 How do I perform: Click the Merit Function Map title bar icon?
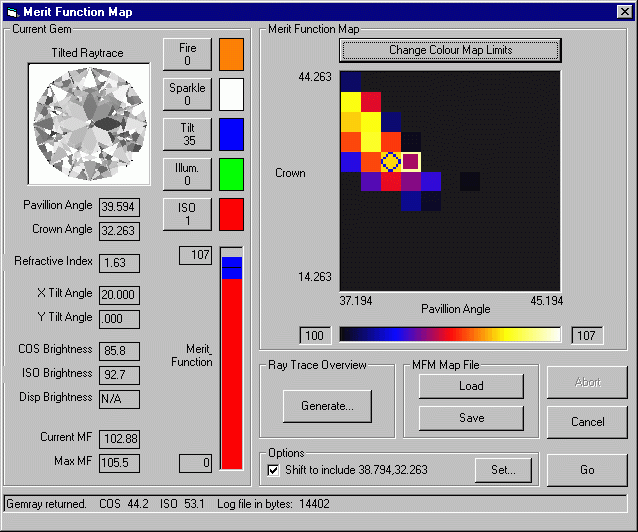pos(13,12)
